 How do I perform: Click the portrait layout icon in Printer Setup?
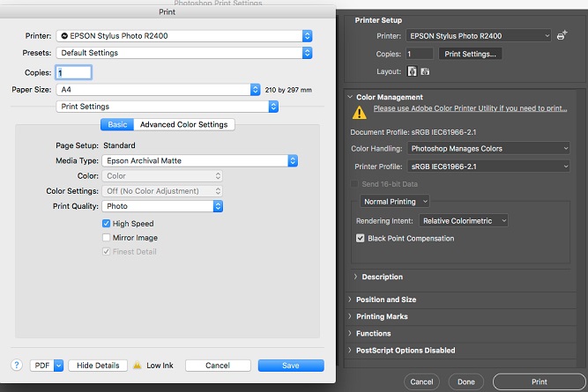(412, 71)
